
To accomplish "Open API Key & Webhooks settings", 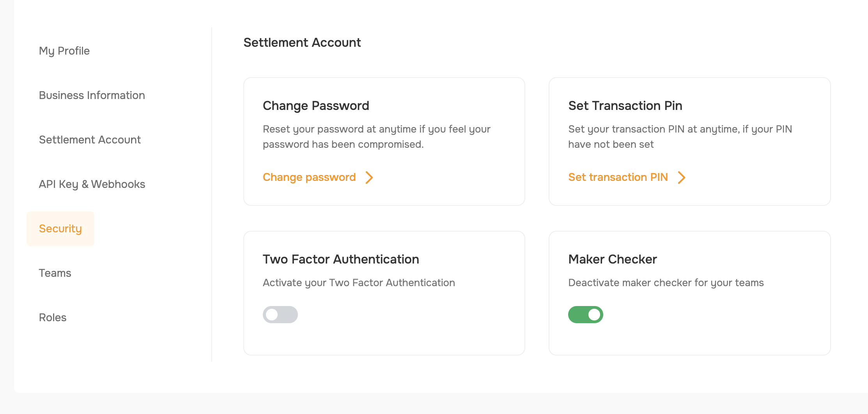I will tap(92, 184).
